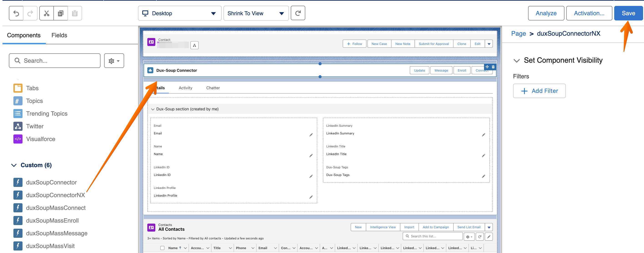The width and height of the screenshot is (644, 253).
Task: Click the Page breadcrumb link
Action: (x=518, y=33)
